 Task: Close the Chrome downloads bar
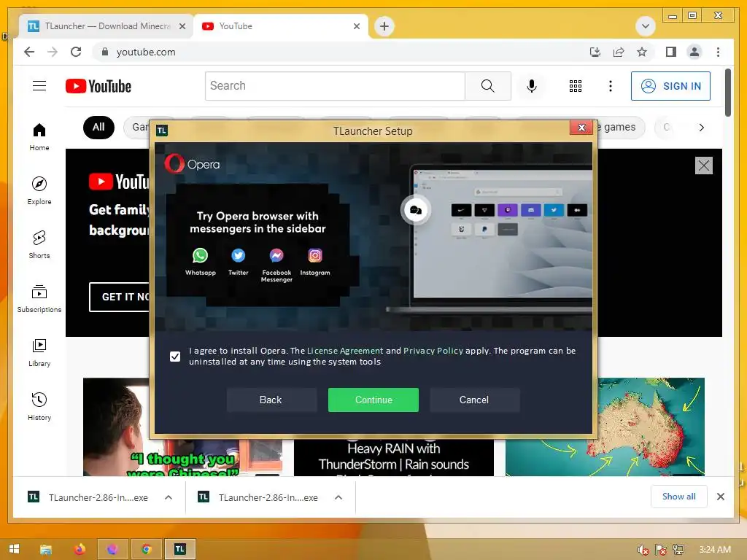[x=720, y=497]
